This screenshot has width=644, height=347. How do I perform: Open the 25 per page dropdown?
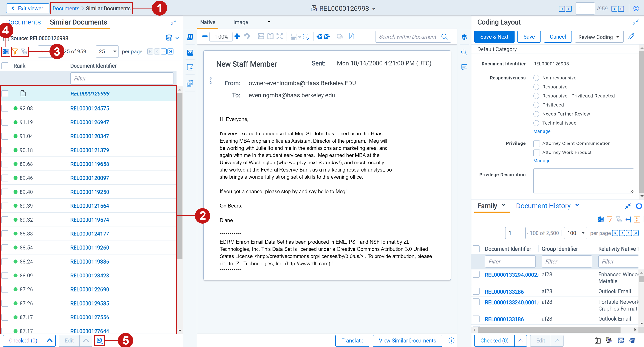(x=107, y=51)
